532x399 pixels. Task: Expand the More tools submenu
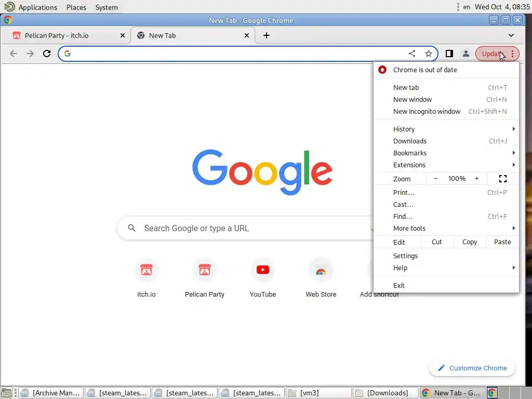pos(446,229)
